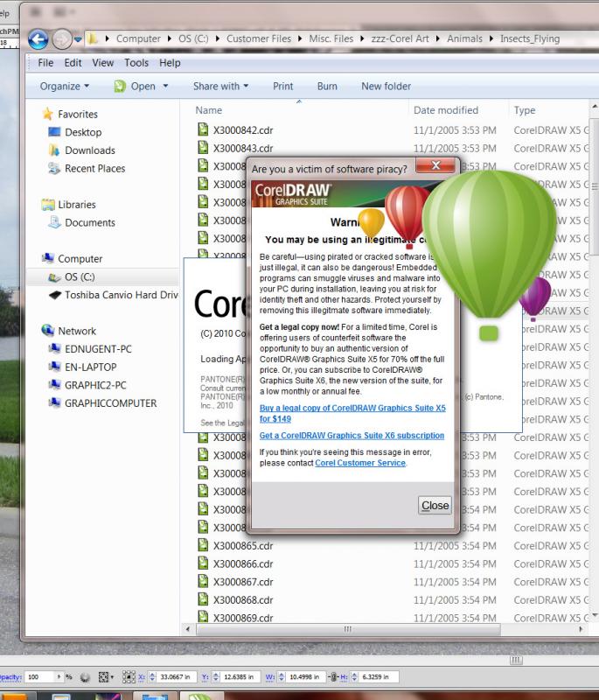Open the opacity slider arrow
Viewport: 599px width, 700px height.
(x=59, y=677)
